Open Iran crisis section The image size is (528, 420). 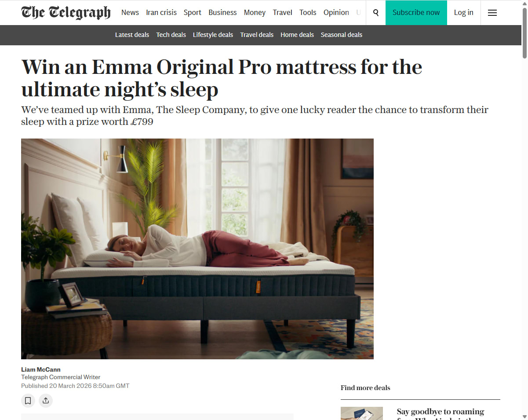[161, 12]
